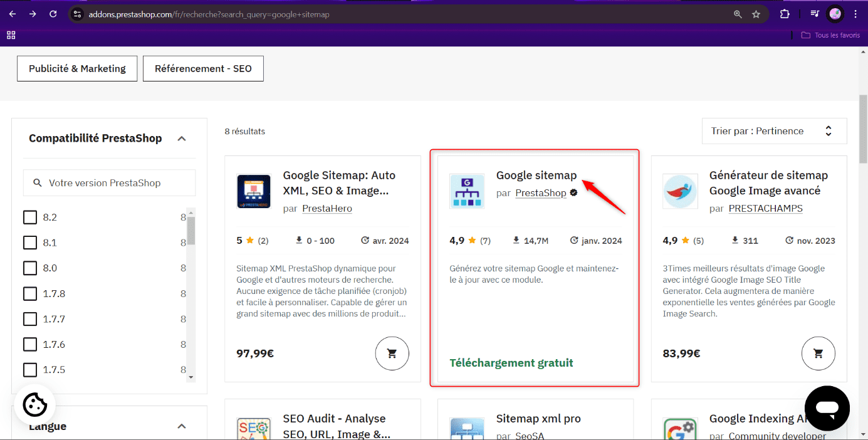Screen dimensions: 868x440
Task: Reload the current page
Action: (x=53, y=14)
